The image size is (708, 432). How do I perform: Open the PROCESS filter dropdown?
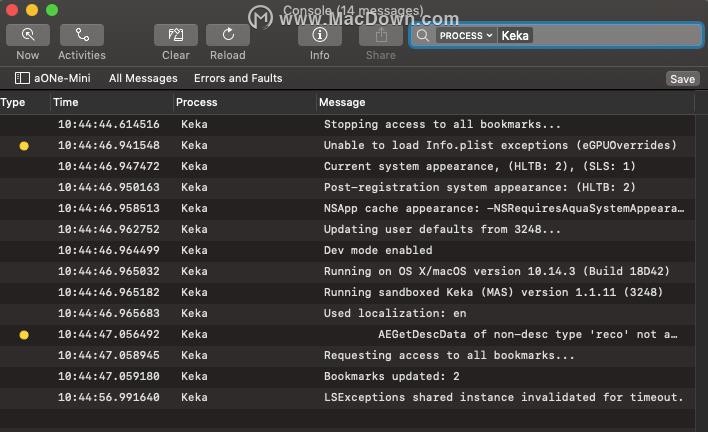pos(466,36)
